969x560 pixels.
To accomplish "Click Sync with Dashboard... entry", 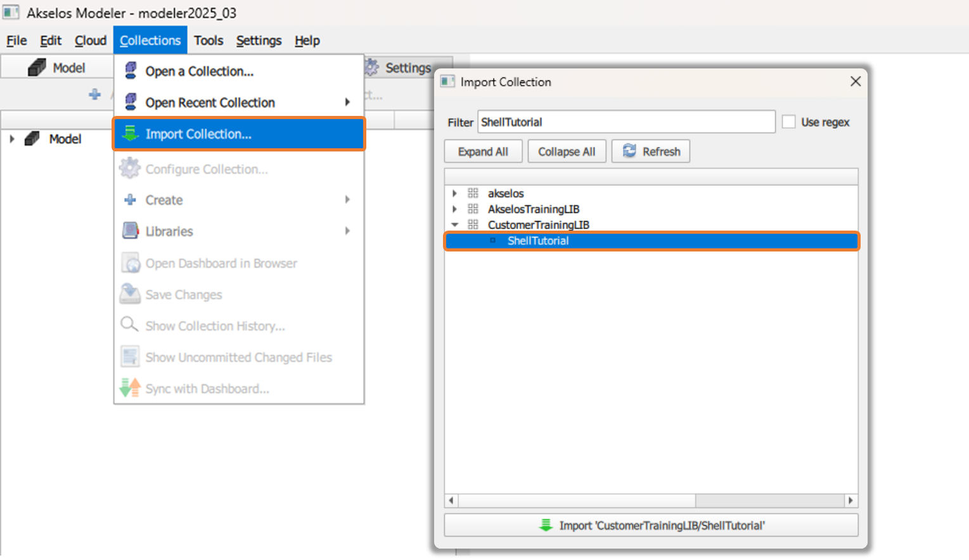I will [239, 388].
